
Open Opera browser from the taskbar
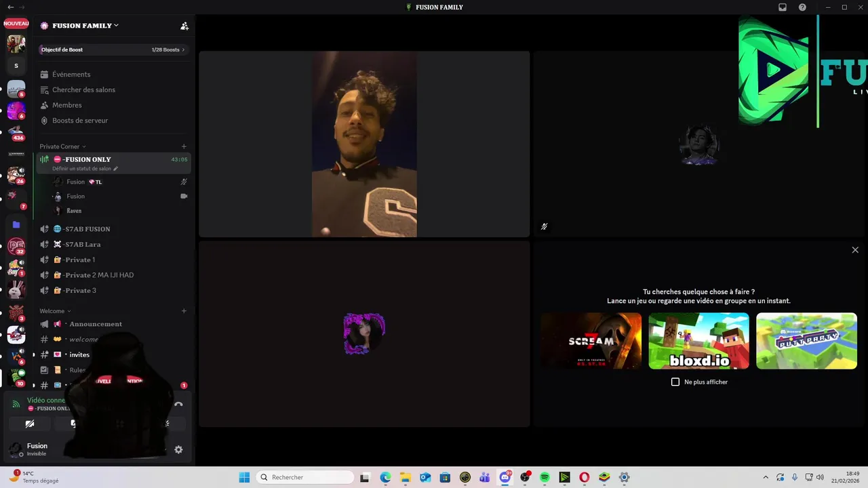585,477
